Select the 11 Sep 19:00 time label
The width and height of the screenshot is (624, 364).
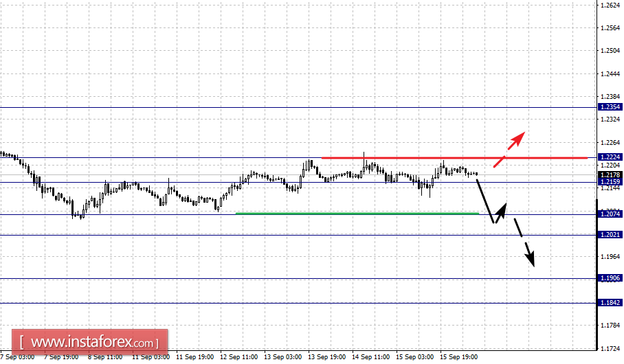[194, 357]
